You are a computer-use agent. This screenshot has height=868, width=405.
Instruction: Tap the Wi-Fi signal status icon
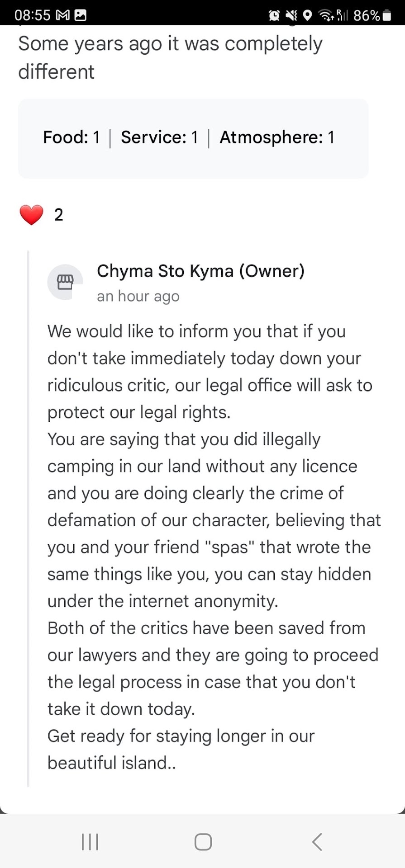point(326,16)
